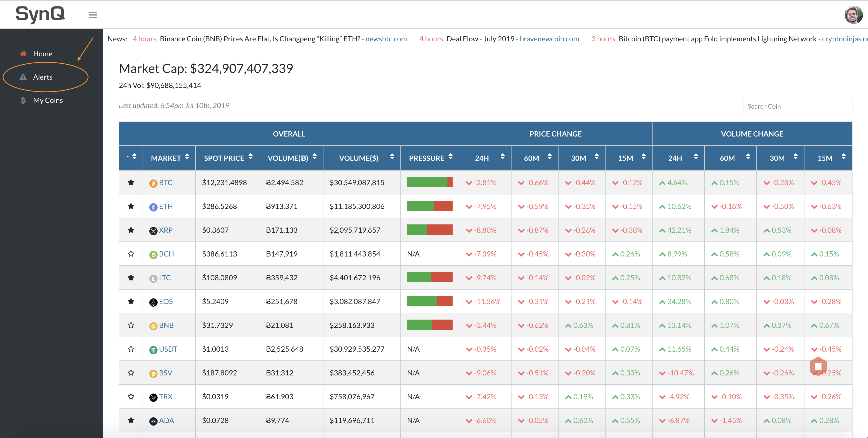This screenshot has height=438, width=868.
Task: Click BTC spot price $12,231.4898
Action: click(224, 183)
